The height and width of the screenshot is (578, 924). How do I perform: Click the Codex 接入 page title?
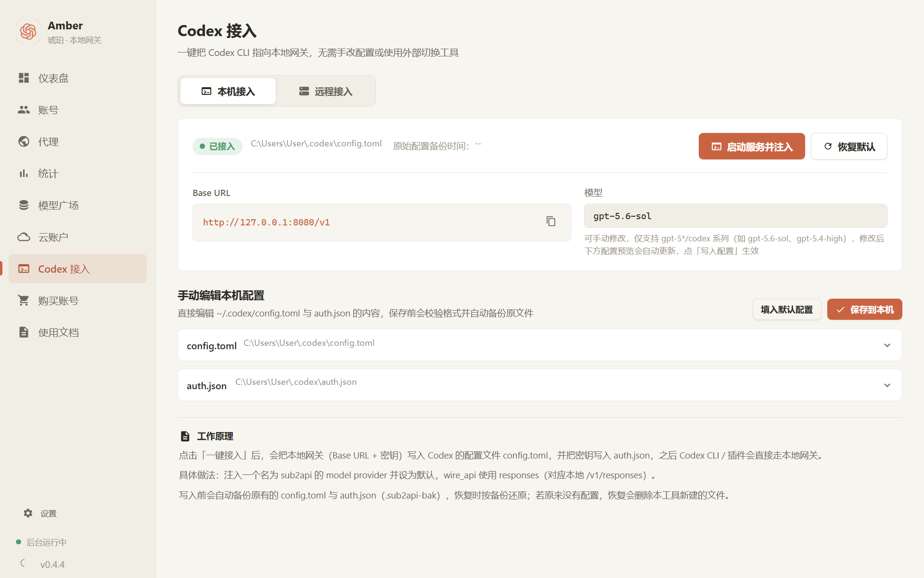217,31
